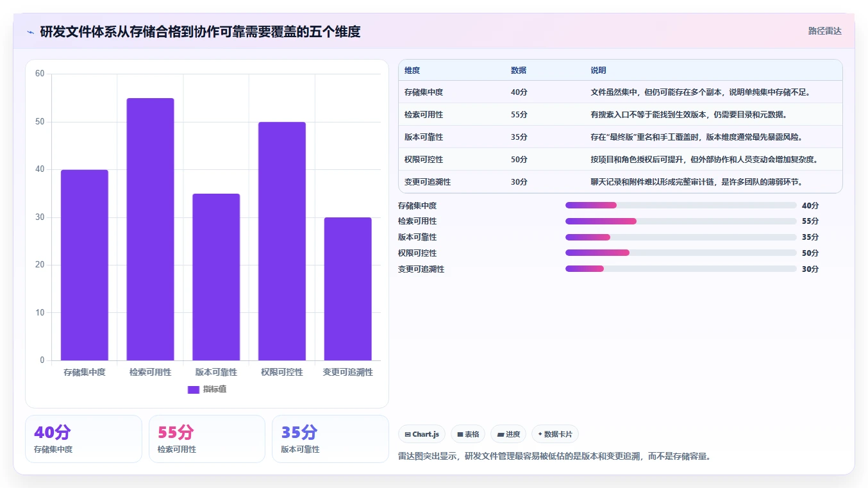868x488 pixels.
Task: Click the 检索可用性 x-axis label
Action: pos(150,372)
